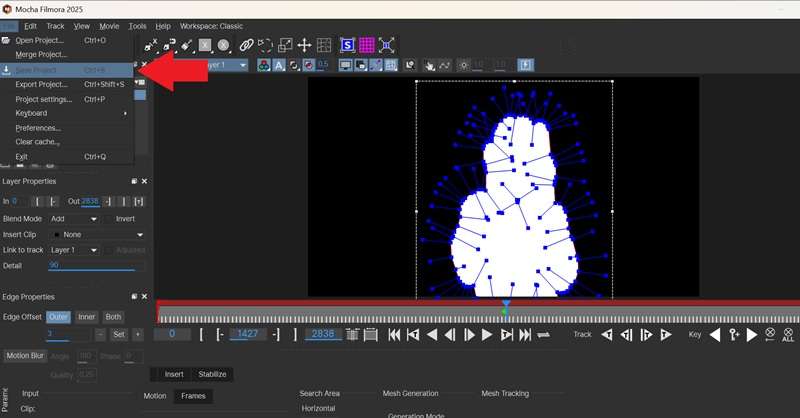Choose Open Project from the File menu
The width and height of the screenshot is (800, 418).
coord(66,40)
